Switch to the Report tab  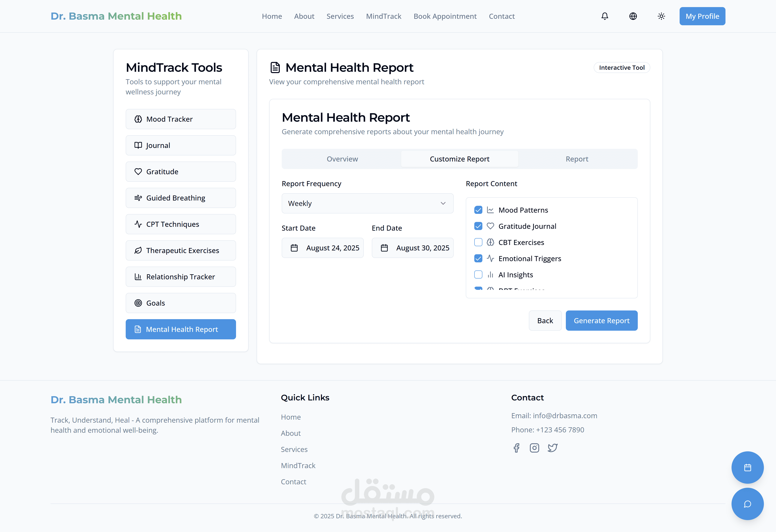(577, 159)
